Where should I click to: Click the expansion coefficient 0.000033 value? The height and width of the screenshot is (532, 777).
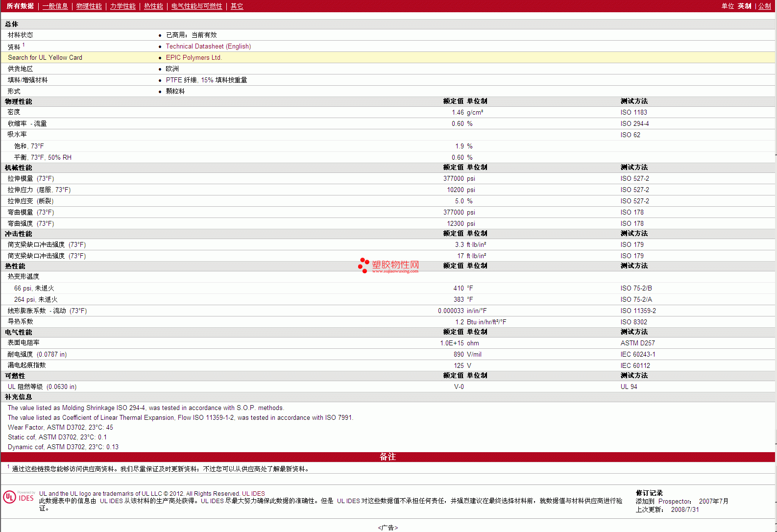[x=451, y=311]
